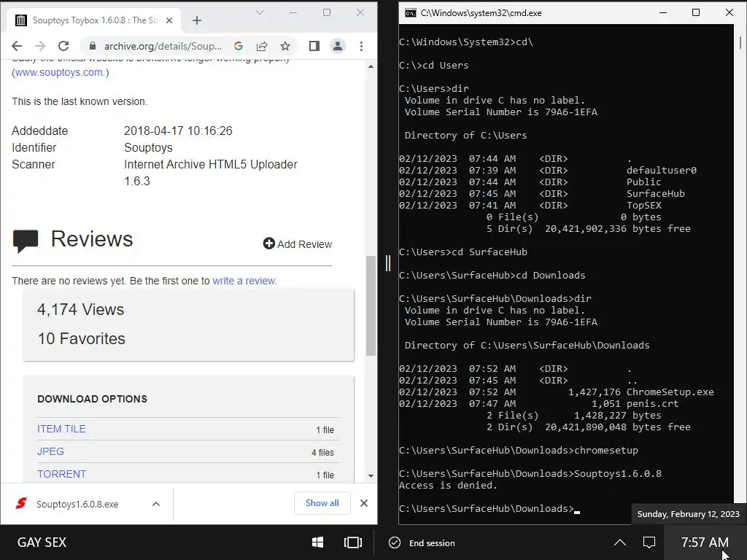Open TORRENT download option

(x=61, y=474)
